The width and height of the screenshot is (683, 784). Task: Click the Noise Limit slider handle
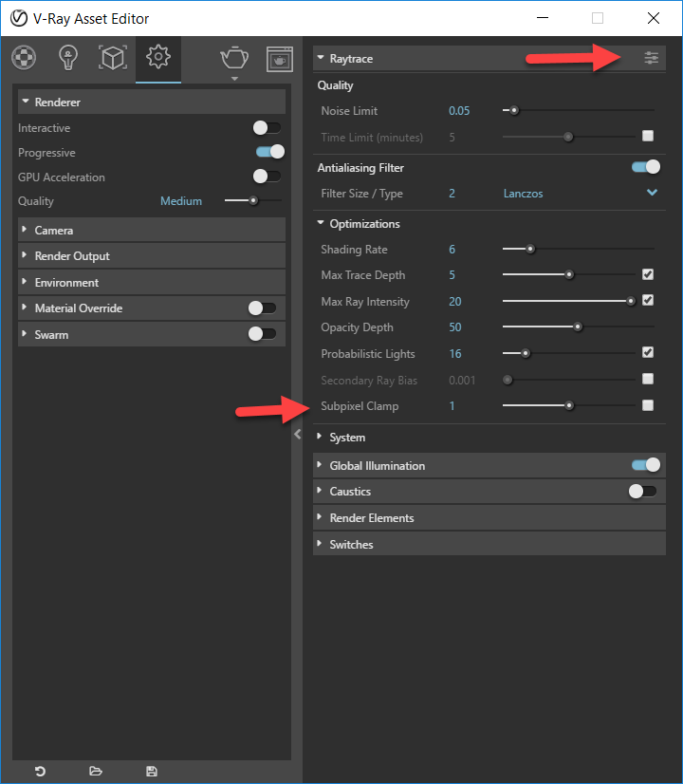(513, 110)
